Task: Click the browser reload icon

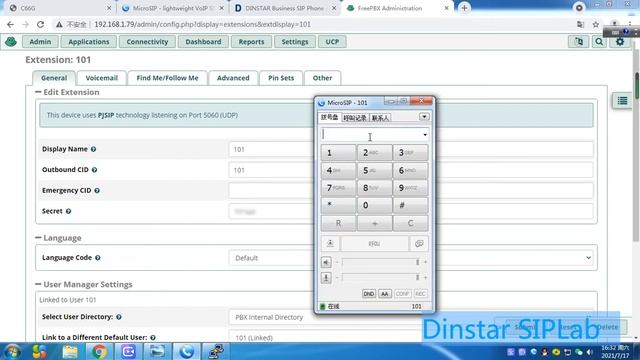Action: 40,24
